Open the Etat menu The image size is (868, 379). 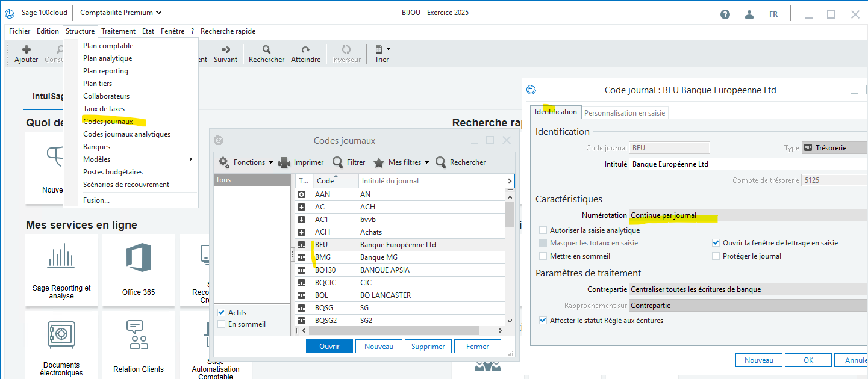coord(148,31)
